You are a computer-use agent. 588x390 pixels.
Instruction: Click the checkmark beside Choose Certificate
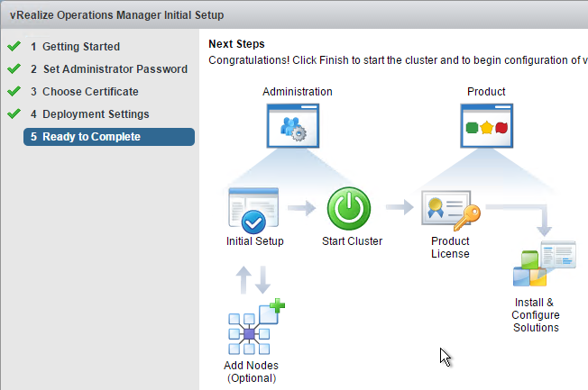[x=14, y=91]
